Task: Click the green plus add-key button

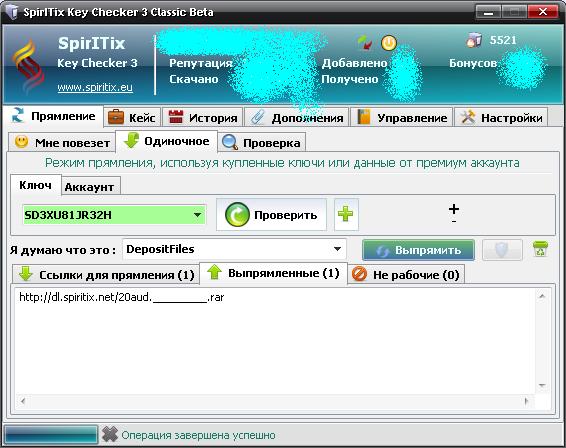Action: (346, 214)
